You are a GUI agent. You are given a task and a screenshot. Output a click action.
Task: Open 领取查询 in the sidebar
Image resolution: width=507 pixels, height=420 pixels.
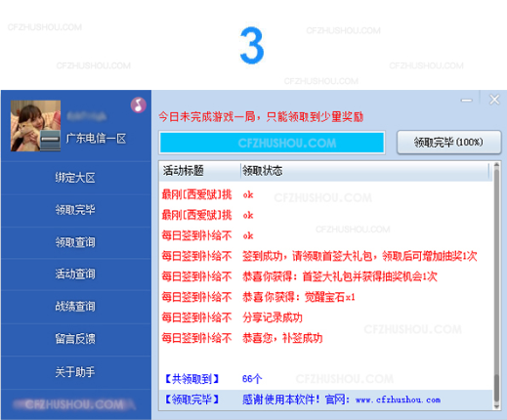coord(75,242)
